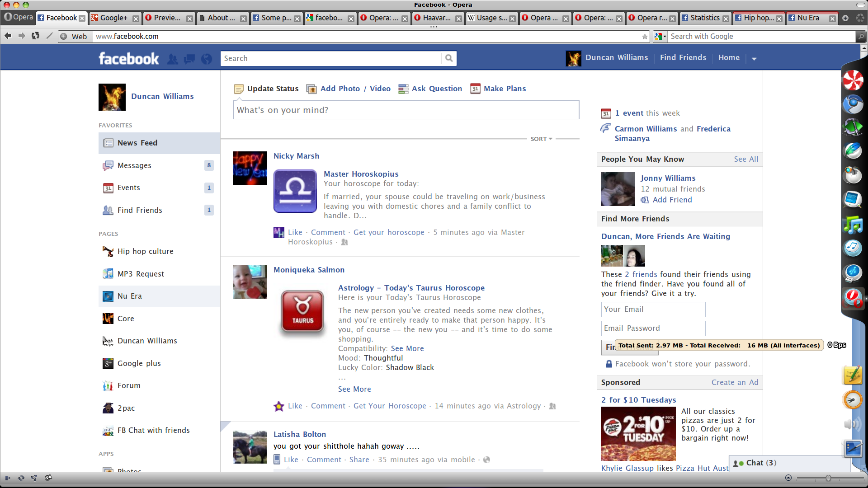Image resolution: width=868 pixels, height=488 pixels.
Task: Launch iTunes from the dock
Action: [853, 248]
